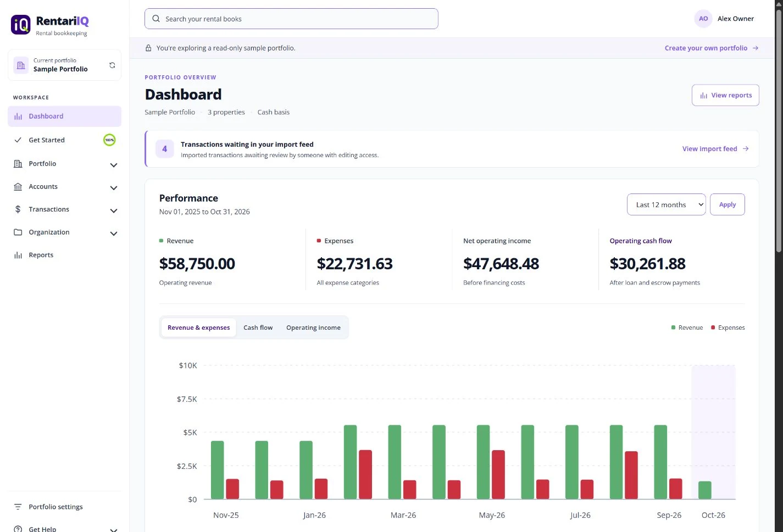
Task: Open Dashboard in the sidebar
Action: click(64, 117)
